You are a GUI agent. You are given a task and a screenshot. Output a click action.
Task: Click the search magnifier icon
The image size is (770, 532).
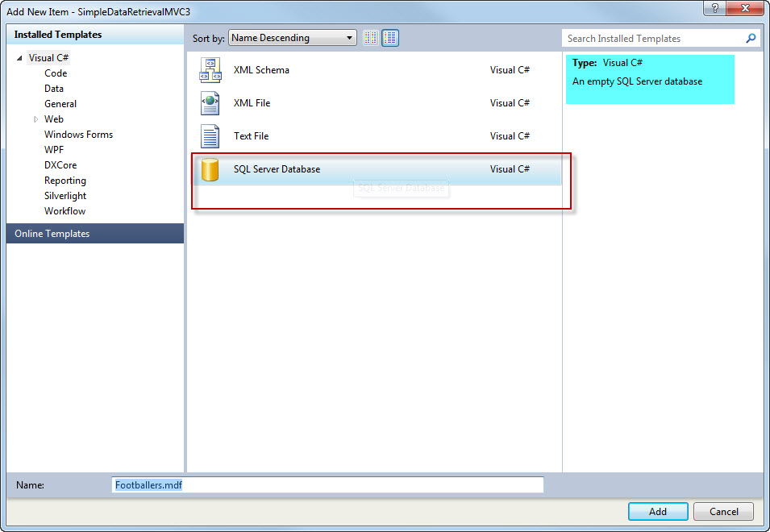751,38
